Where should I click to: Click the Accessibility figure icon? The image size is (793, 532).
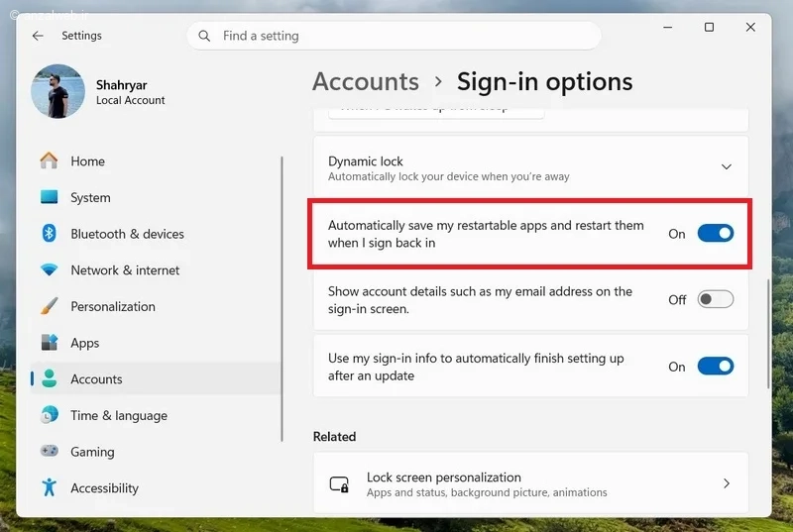[x=49, y=487]
